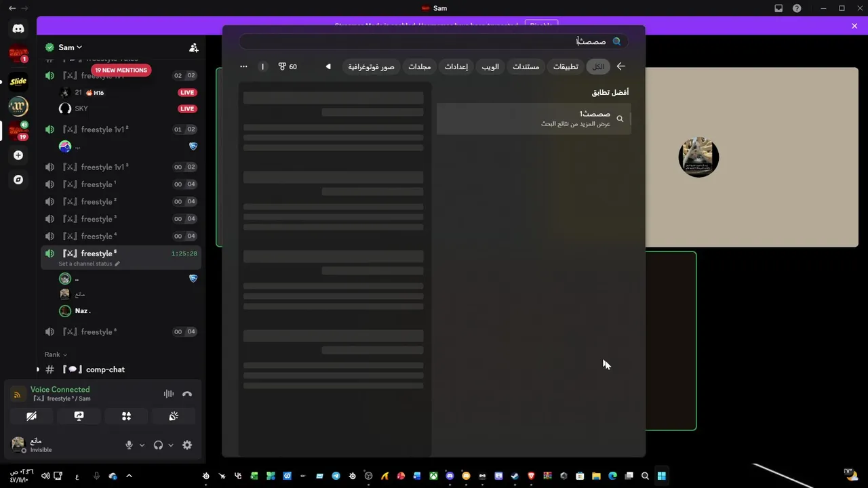Open the Discord noise suppression waveform icon
Viewport: 868px width, 488px height.
[168, 394]
